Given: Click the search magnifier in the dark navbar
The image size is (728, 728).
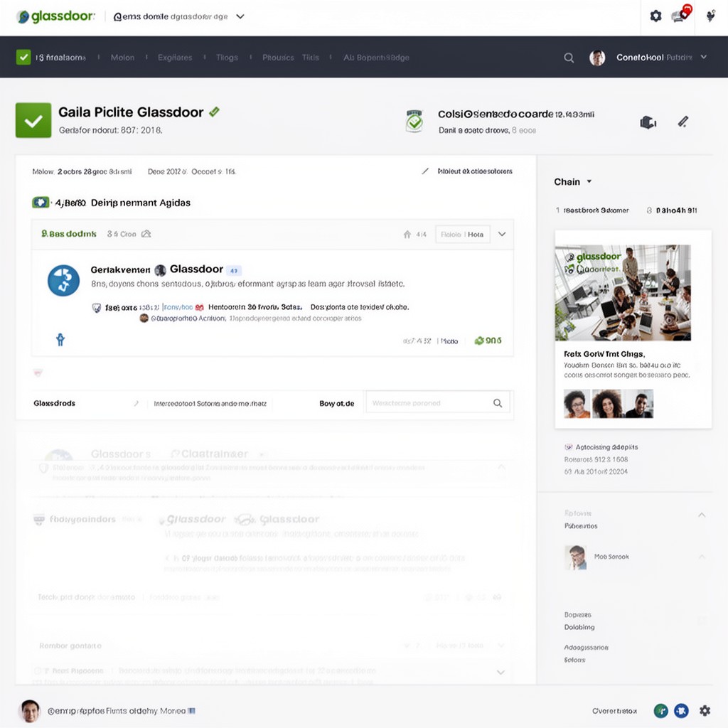Looking at the screenshot, I should (569, 58).
